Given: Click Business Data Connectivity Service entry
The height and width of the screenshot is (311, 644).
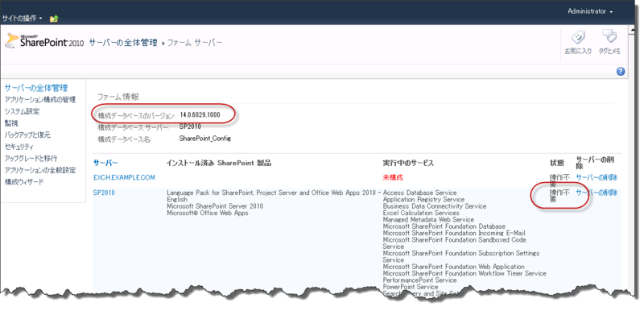Looking at the screenshot, I should pyautogui.click(x=435, y=206).
